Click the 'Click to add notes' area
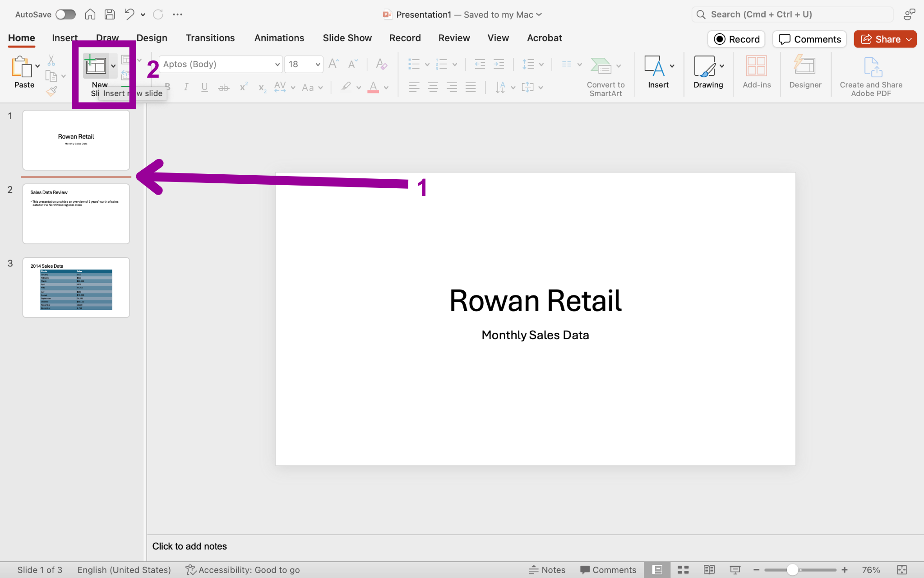Screen dimensions: 924x578 (x=189, y=546)
